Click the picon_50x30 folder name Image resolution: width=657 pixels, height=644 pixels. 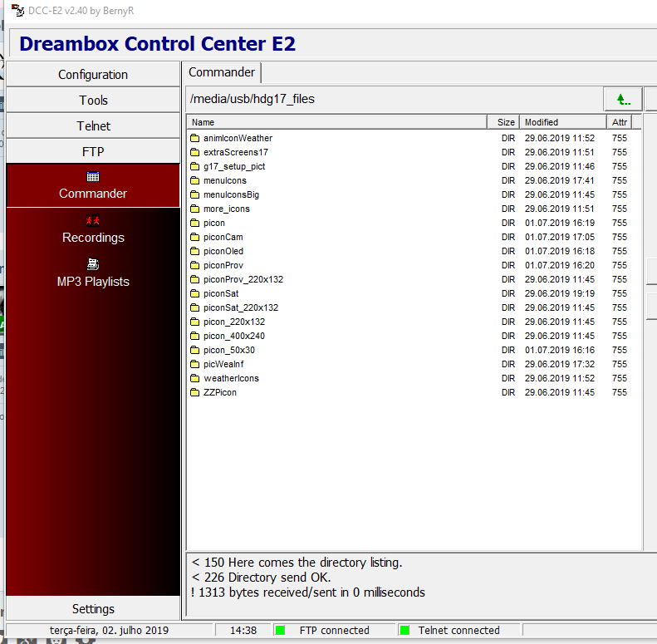(x=228, y=350)
